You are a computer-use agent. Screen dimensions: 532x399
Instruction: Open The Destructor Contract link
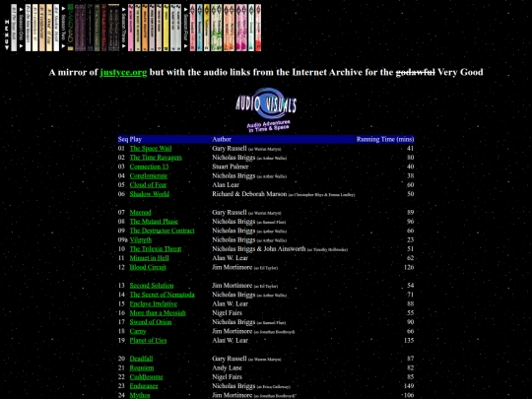click(x=162, y=231)
